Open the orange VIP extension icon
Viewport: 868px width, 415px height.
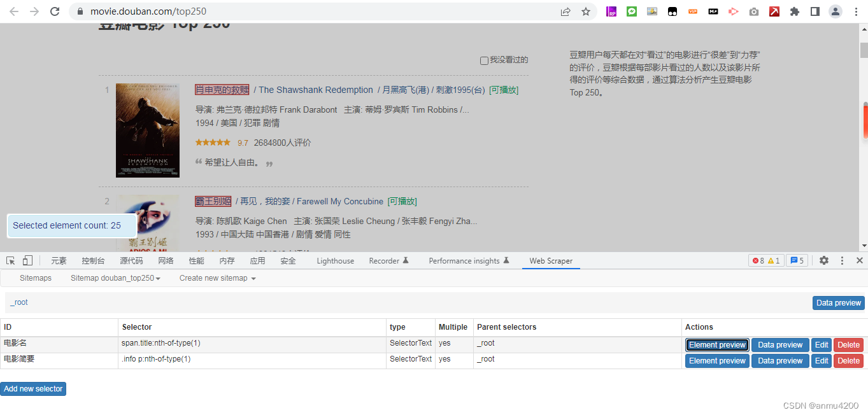(x=693, y=11)
